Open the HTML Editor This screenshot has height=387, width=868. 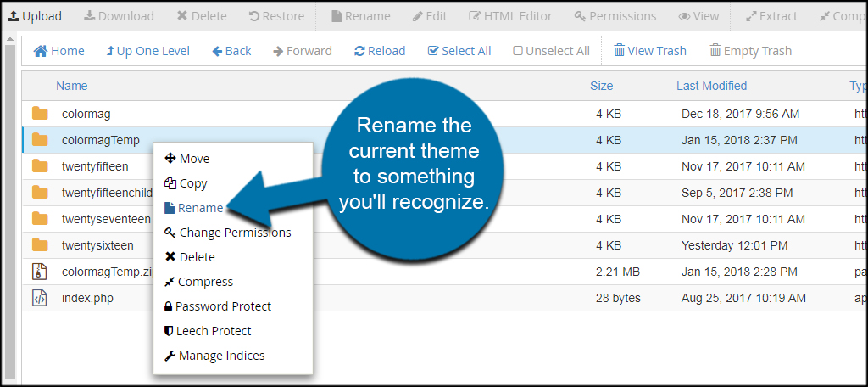(x=510, y=16)
